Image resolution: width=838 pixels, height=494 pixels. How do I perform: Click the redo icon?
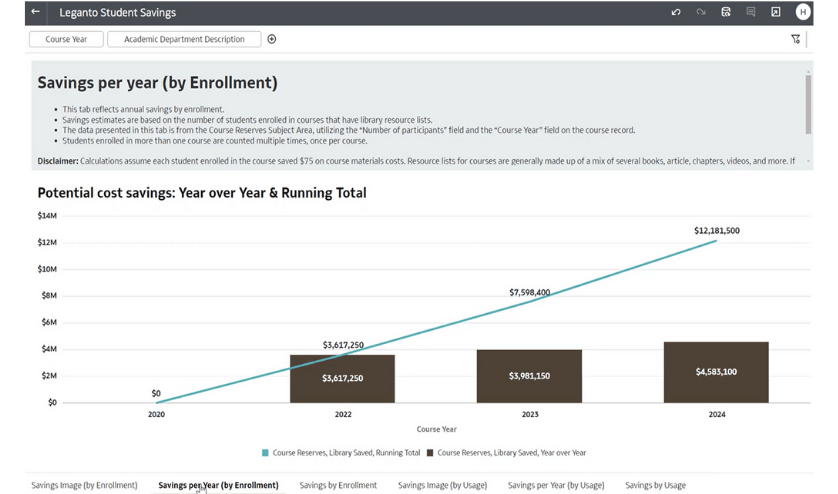[x=701, y=12]
